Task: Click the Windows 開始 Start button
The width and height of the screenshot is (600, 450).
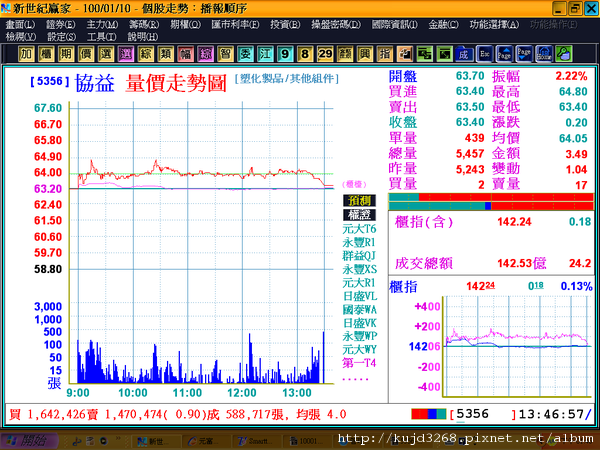Action: (x=29, y=441)
